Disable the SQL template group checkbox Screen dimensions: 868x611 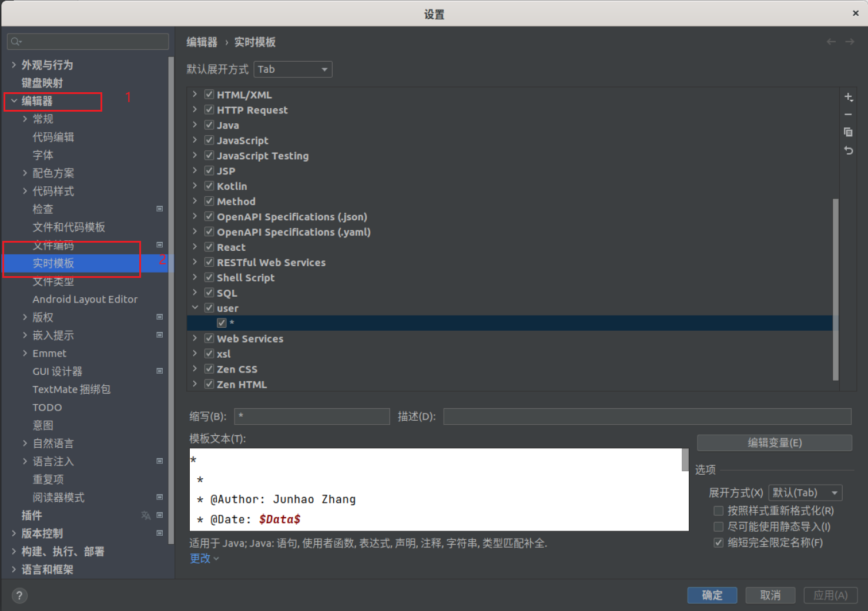(209, 293)
